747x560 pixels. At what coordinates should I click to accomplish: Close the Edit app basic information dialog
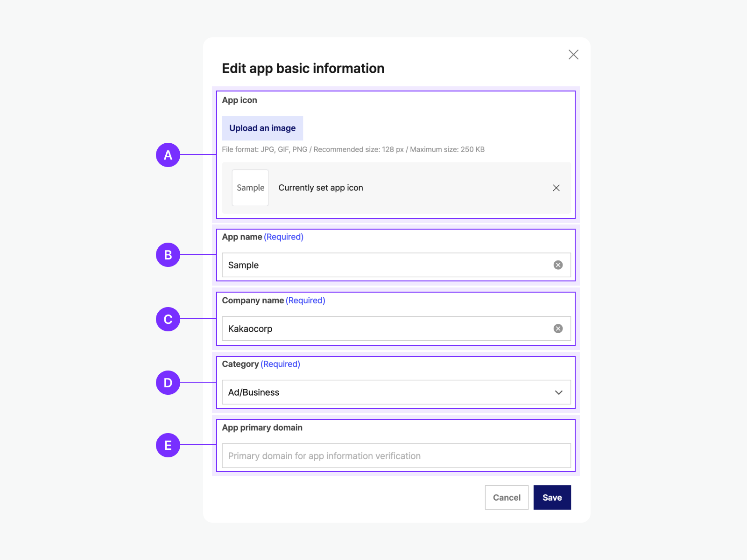573,55
